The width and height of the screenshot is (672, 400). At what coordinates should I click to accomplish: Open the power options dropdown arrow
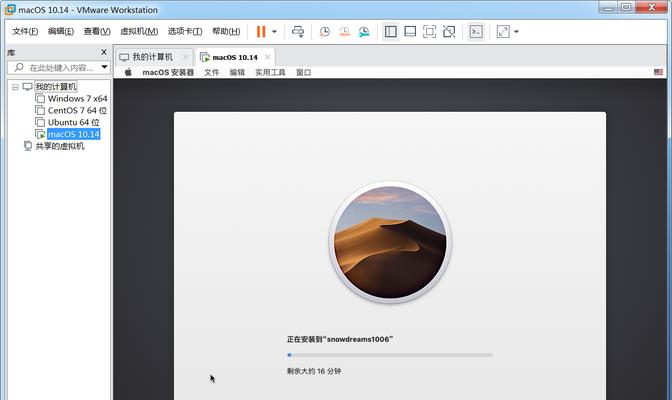[274, 31]
